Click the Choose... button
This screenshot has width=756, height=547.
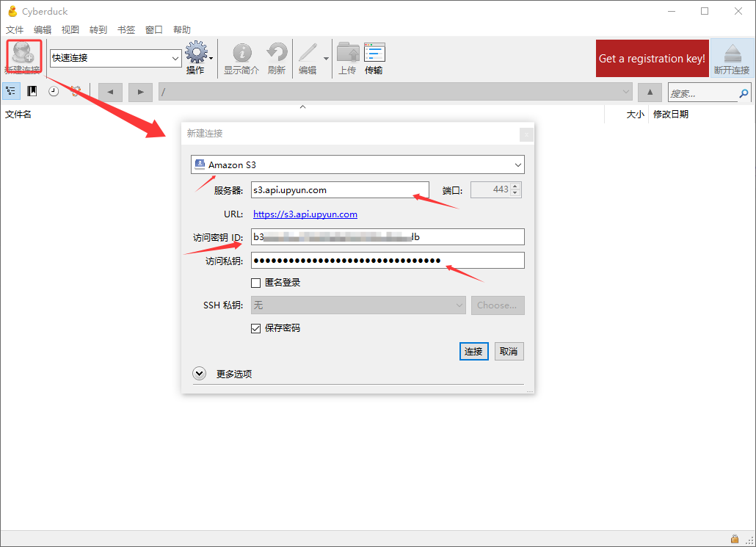(x=498, y=305)
